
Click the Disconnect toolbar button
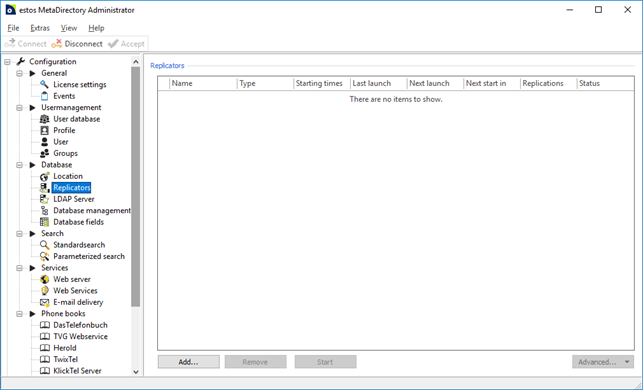(x=77, y=43)
